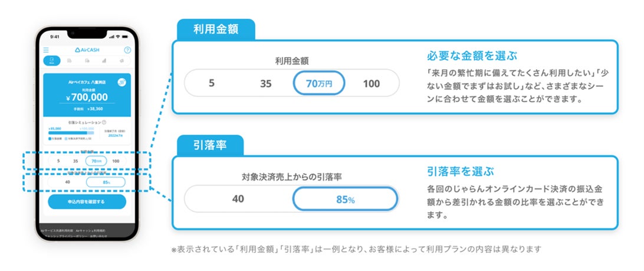Open the last tab icon in the phone nav

click(121, 60)
